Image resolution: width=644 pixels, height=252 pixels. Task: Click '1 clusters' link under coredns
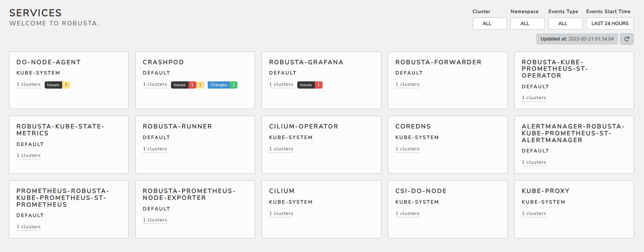point(407,149)
